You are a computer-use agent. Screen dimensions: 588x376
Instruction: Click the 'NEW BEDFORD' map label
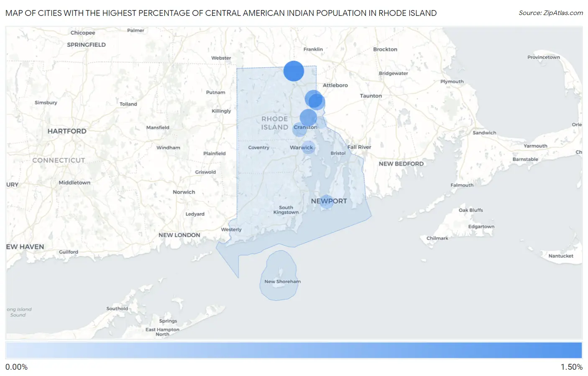tap(401, 164)
